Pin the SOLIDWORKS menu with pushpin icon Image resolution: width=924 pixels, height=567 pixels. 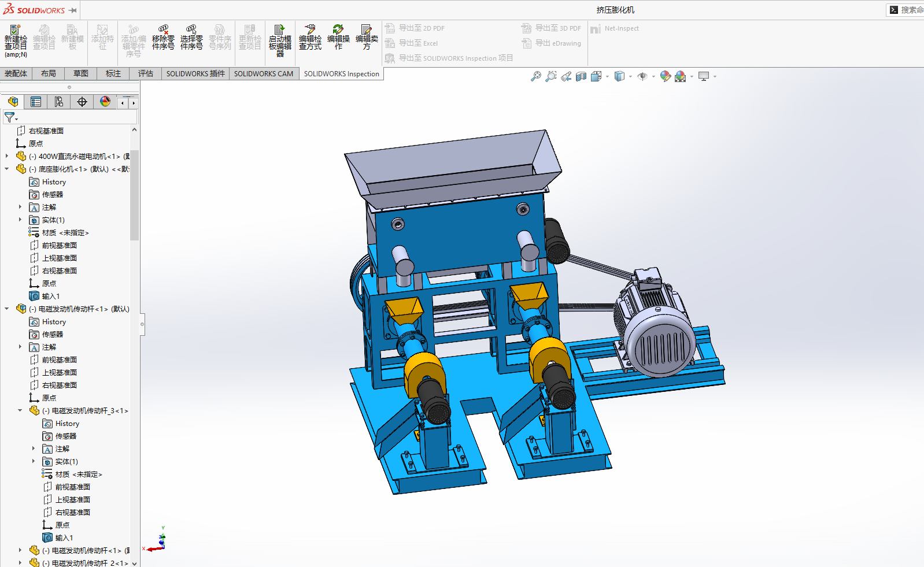click(73, 10)
